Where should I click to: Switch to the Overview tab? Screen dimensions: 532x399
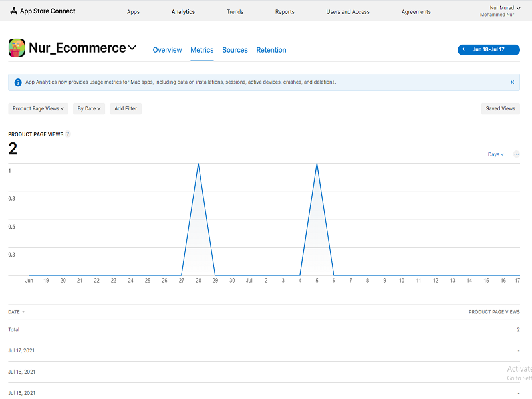(x=167, y=50)
